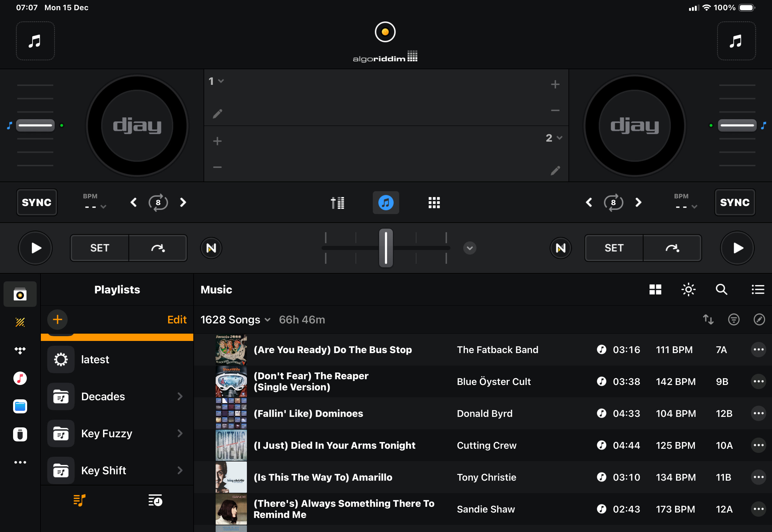Switch library to grid view icon
The width and height of the screenshot is (772, 532).
(x=655, y=289)
